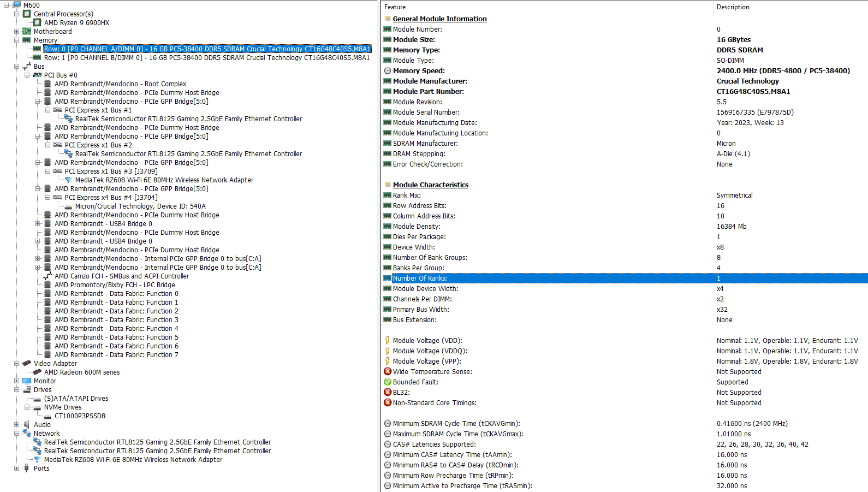The height and width of the screenshot is (492, 868).
Task: Collapse the M600 root node
Action: pos(7,5)
